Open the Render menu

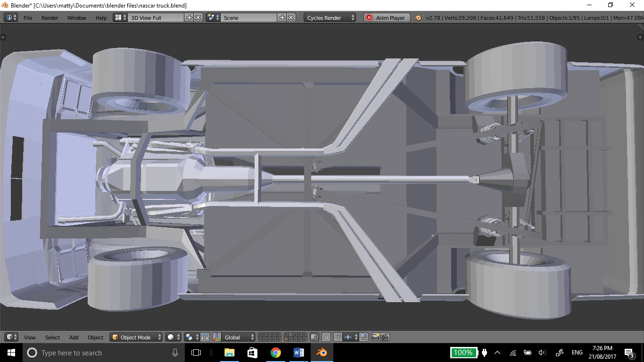tap(50, 18)
